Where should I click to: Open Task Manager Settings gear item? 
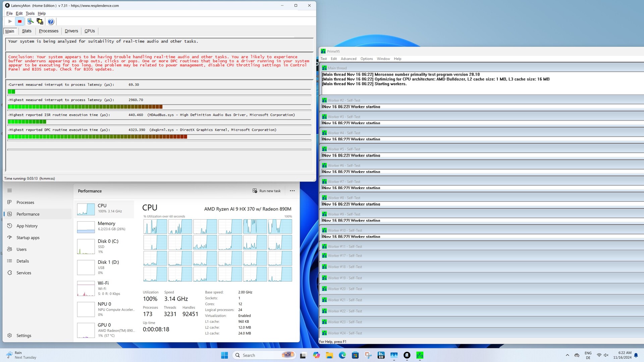pyautogui.click(x=23, y=336)
